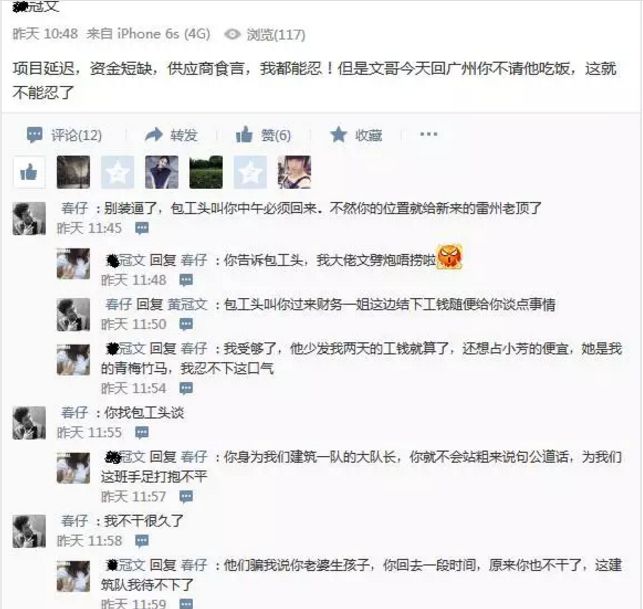Click the thumbs-up box beside liker avatars
Screen dimensions: 643x609
[x=29, y=172]
